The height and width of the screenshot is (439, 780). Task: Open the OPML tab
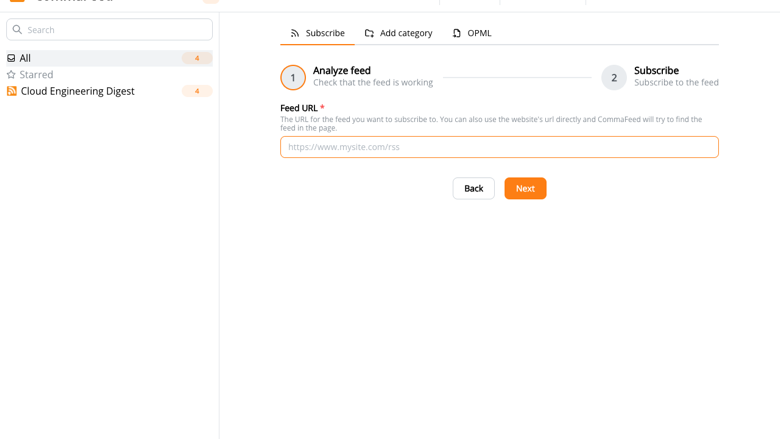(472, 33)
